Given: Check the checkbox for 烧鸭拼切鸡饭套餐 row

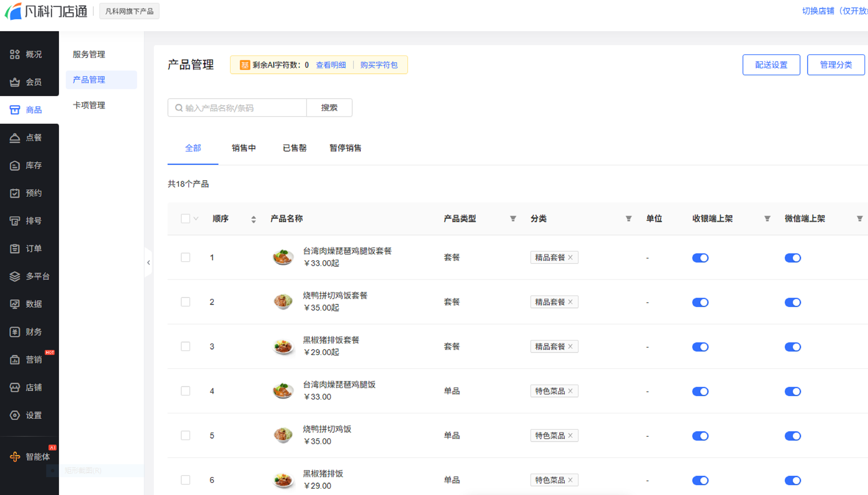Looking at the screenshot, I should [x=186, y=302].
